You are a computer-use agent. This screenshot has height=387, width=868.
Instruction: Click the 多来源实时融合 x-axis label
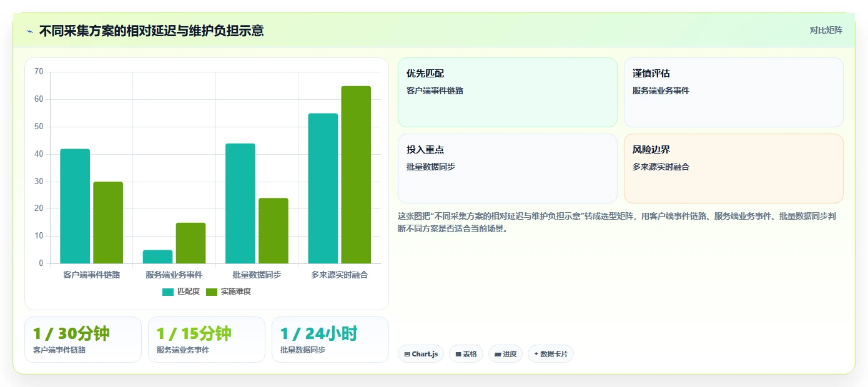[x=340, y=275]
